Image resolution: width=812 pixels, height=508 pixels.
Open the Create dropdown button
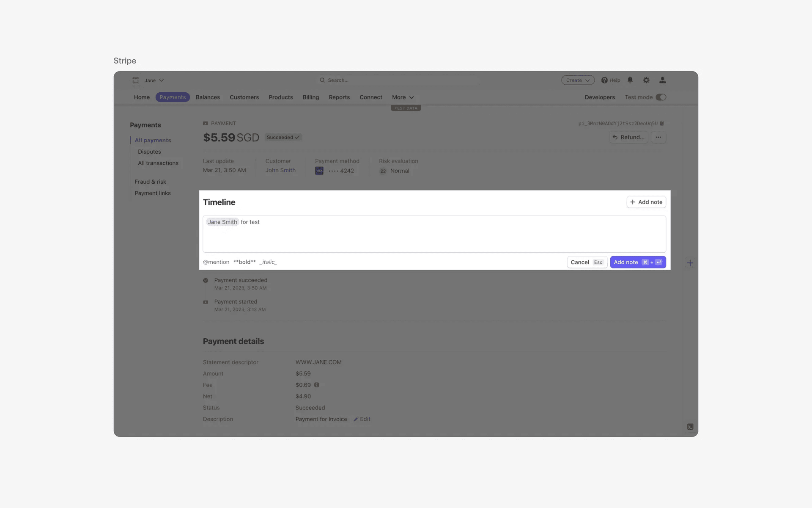click(577, 80)
